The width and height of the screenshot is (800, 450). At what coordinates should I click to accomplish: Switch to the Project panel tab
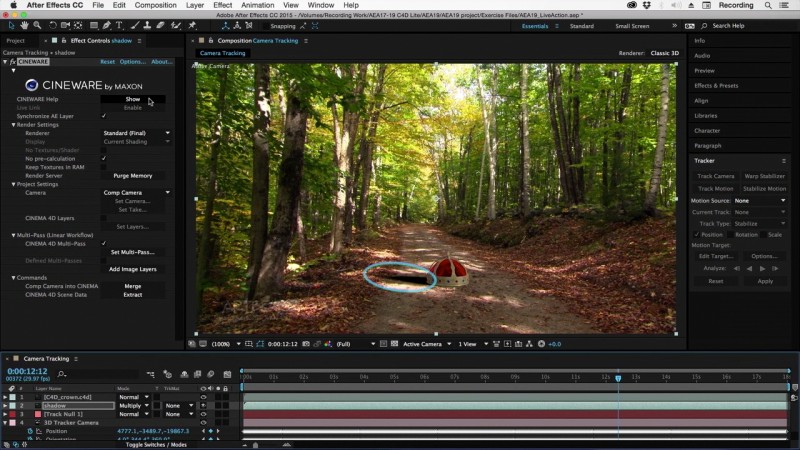click(x=15, y=41)
